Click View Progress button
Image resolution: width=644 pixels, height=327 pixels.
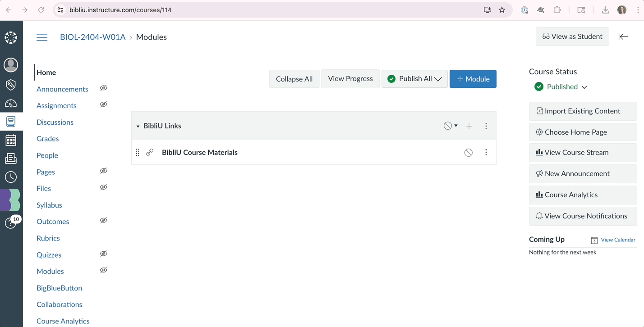click(350, 79)
